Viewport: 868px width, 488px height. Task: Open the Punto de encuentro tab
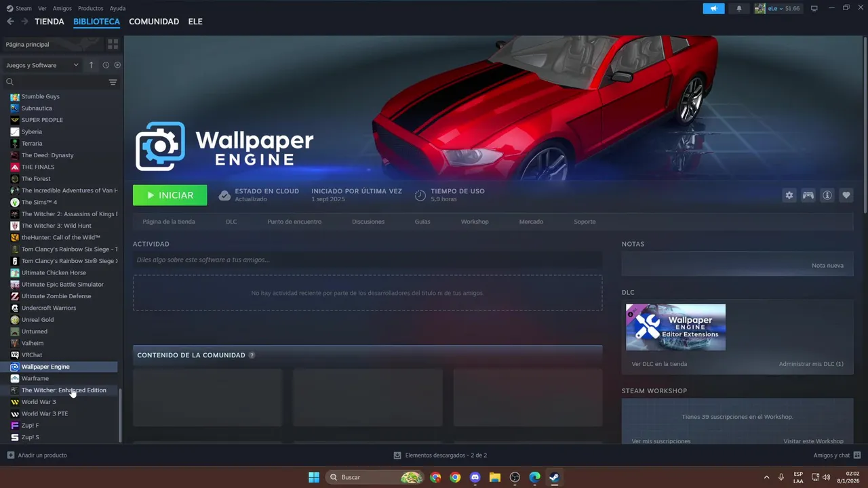[294, 222]
